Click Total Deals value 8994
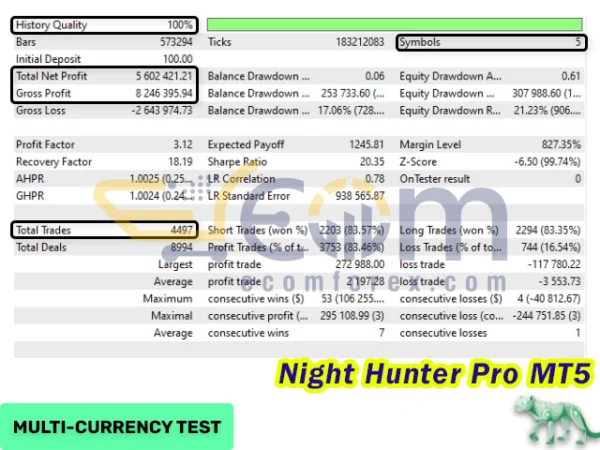The image size is (600, 450). 181,247
